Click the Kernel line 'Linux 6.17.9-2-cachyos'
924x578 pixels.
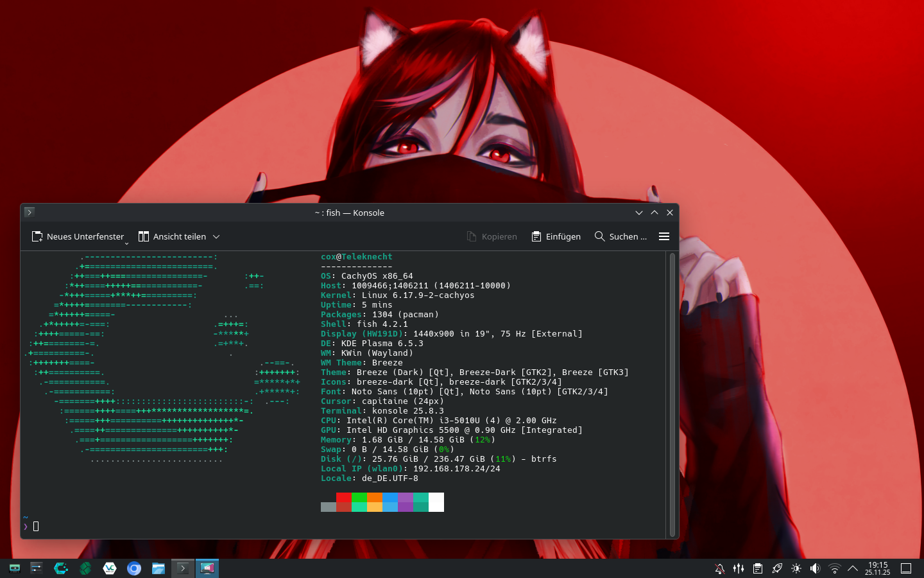tap(398, 295)
